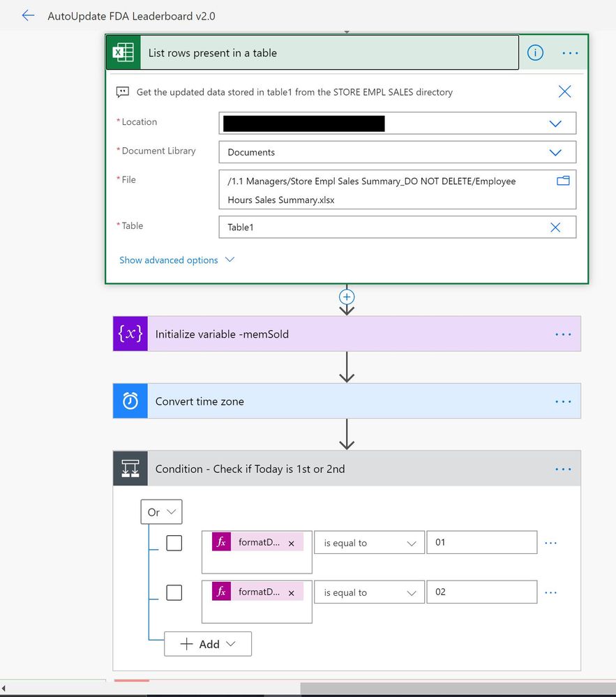The height and width of the screenshot is (697, 616).
Task: Click the comment bubble icon beside the note
Action: (x=123, y=92)
